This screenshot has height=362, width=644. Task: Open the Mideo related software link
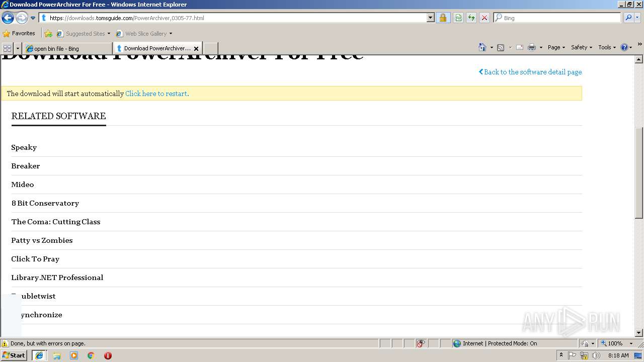point(23,185)
